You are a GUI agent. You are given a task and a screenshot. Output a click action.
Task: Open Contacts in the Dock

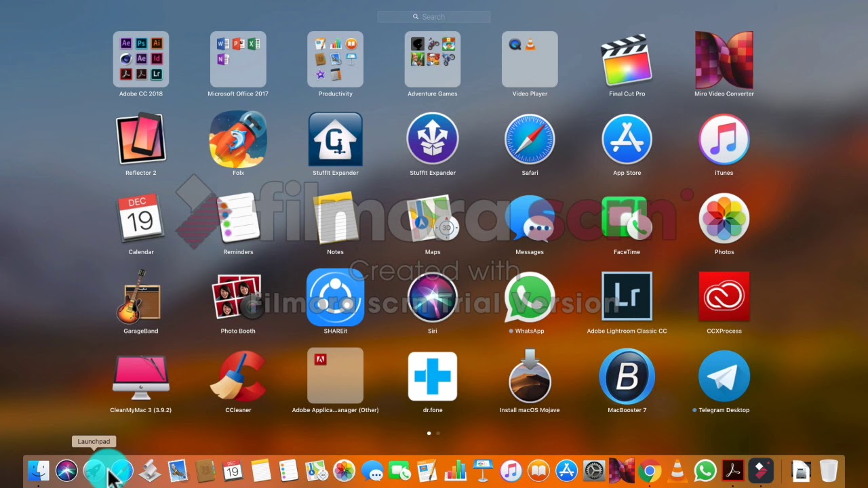205,470
